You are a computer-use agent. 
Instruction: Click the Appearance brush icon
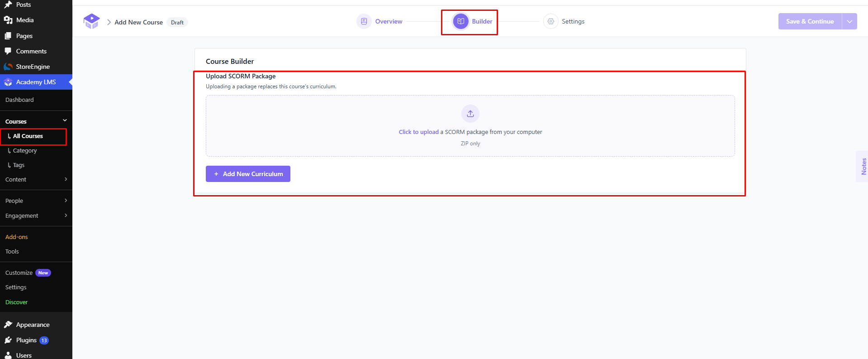[8, 325]
